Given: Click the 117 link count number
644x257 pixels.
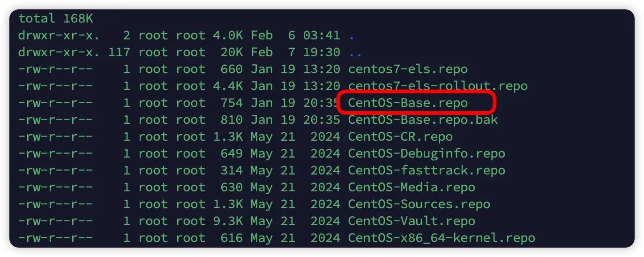Looking at the screenshot, I should 119,52.
